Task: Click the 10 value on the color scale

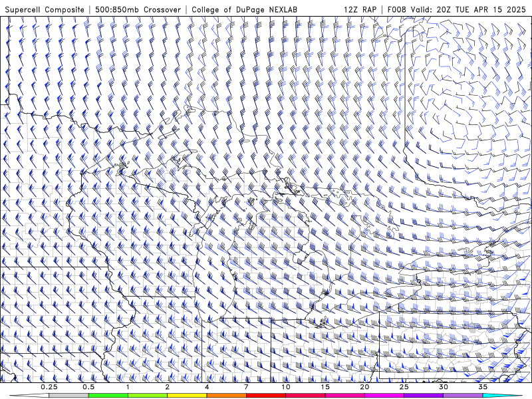Action: 286,387
